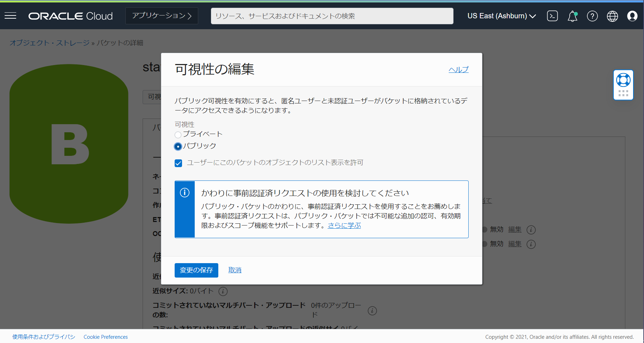Viewport: 644px width, 343px height.
Task: Click the 変更の保存 button
Action: tap(196, 270)
